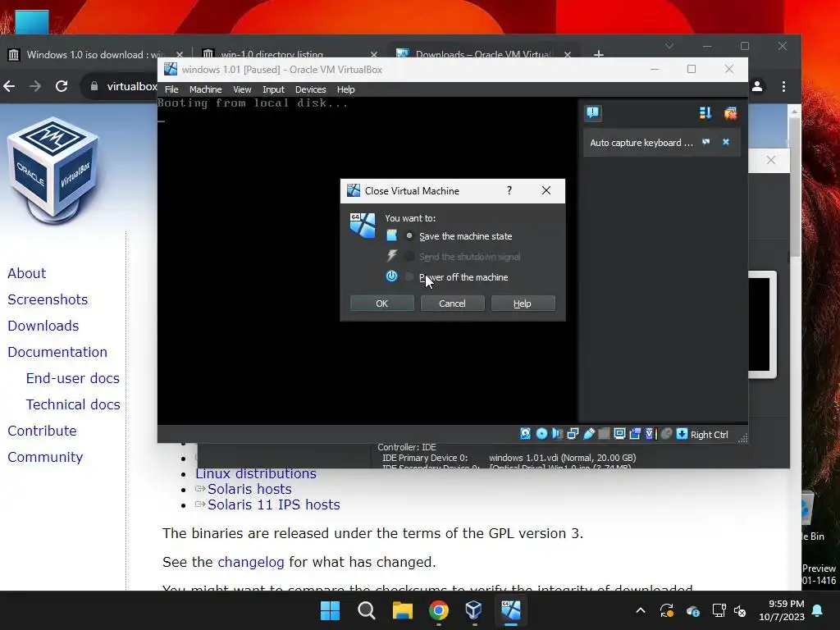This screenshot has width=840, height=630.
Task: Open Linux distributions link
Action: point(256,473)
